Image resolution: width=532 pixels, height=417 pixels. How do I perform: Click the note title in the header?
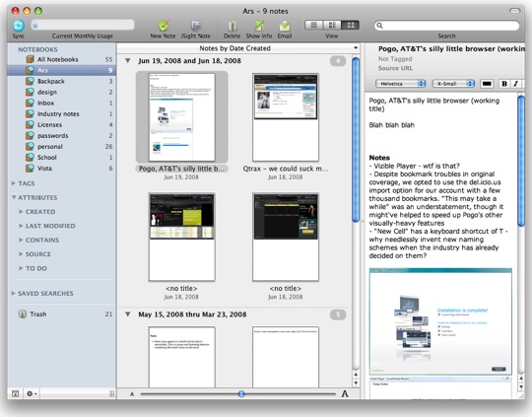(x=451, y=49)
